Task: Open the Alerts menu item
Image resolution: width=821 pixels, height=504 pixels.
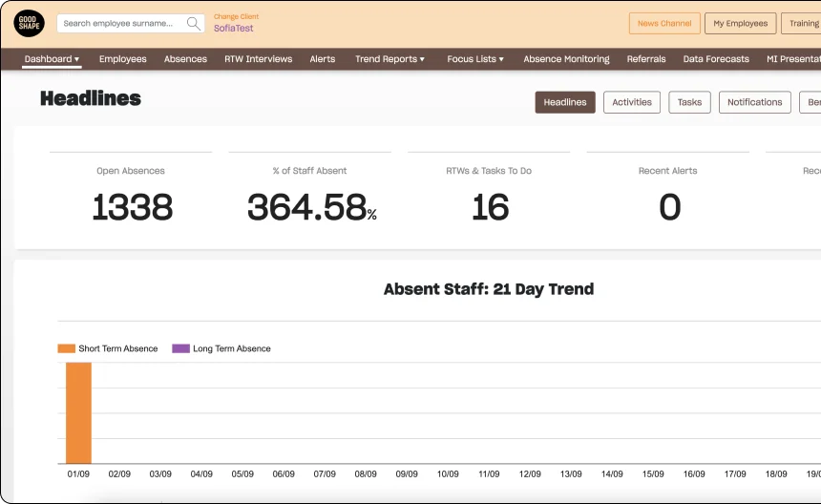Action: 323,59
